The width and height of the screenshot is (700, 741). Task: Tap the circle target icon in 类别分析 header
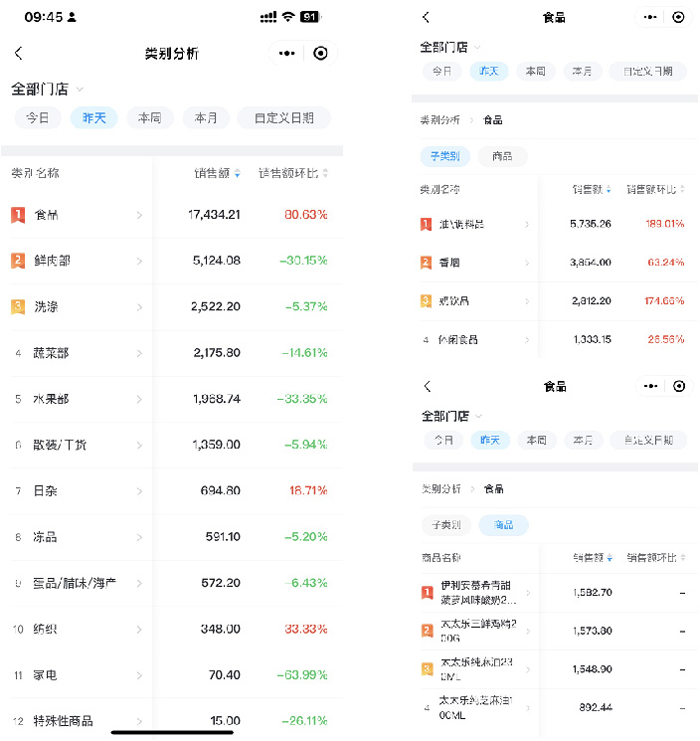320,53
